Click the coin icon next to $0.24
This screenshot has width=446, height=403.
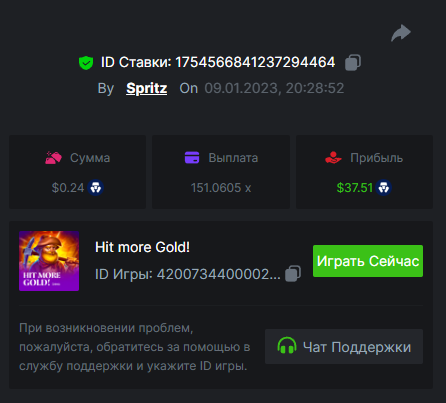[x=96, y=188]
